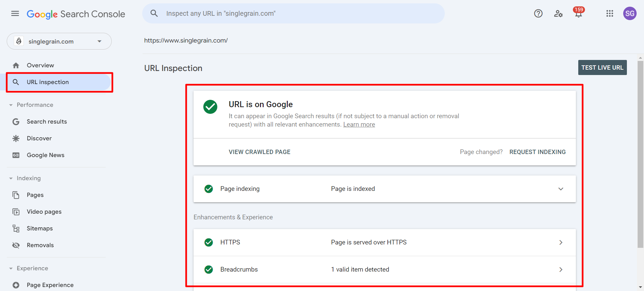Open the SG account avatar
Image resolution: width=644 pixels, height=291 pixels.
[630, 13]
